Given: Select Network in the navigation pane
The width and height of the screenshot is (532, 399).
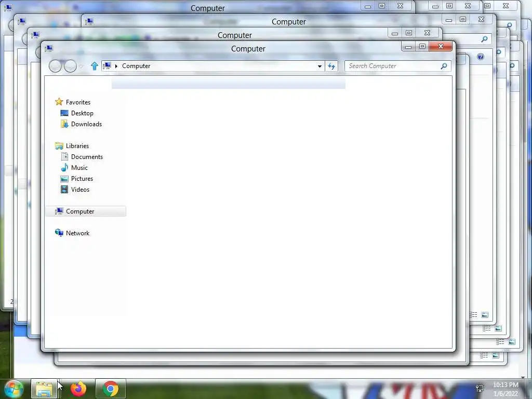Looking at the screenshot, I should point(77,233).
